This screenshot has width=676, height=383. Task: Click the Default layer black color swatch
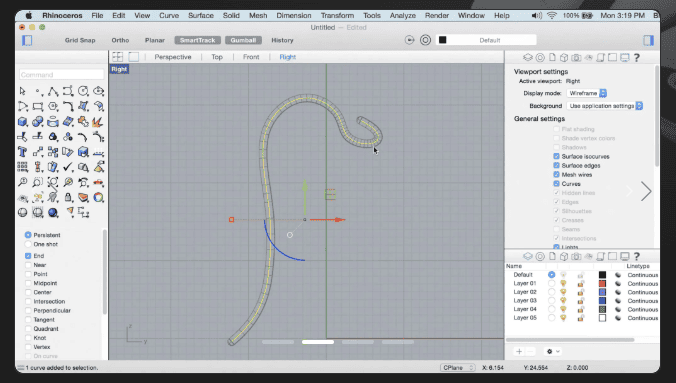pos(602,275)
